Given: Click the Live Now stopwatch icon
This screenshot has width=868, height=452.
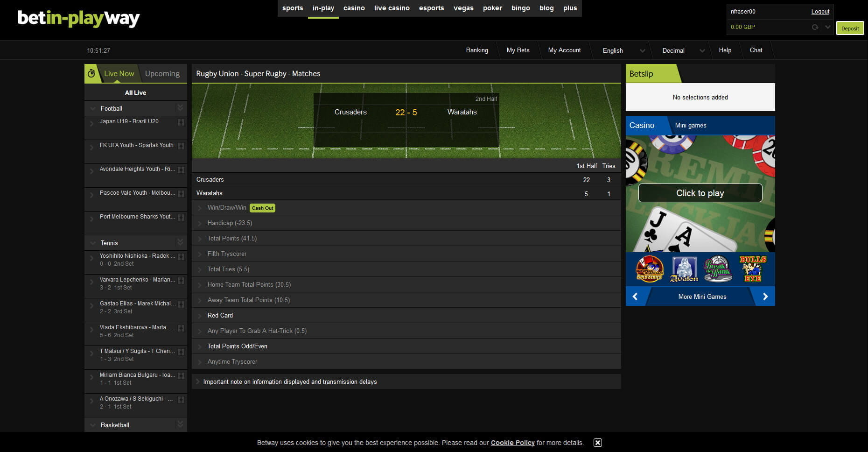Looking at the screenshot, I should click(x=91, y=73).
